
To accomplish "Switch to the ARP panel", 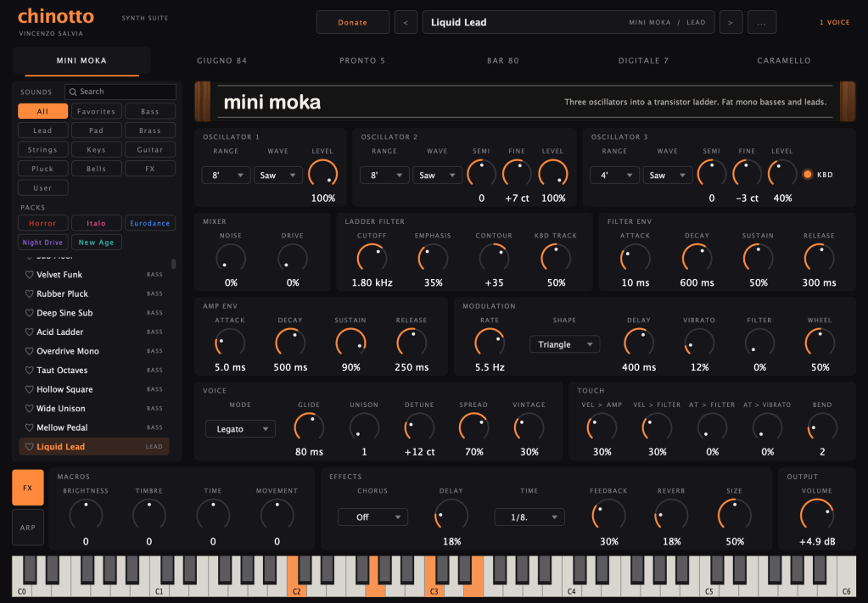I will coord(28,528).
